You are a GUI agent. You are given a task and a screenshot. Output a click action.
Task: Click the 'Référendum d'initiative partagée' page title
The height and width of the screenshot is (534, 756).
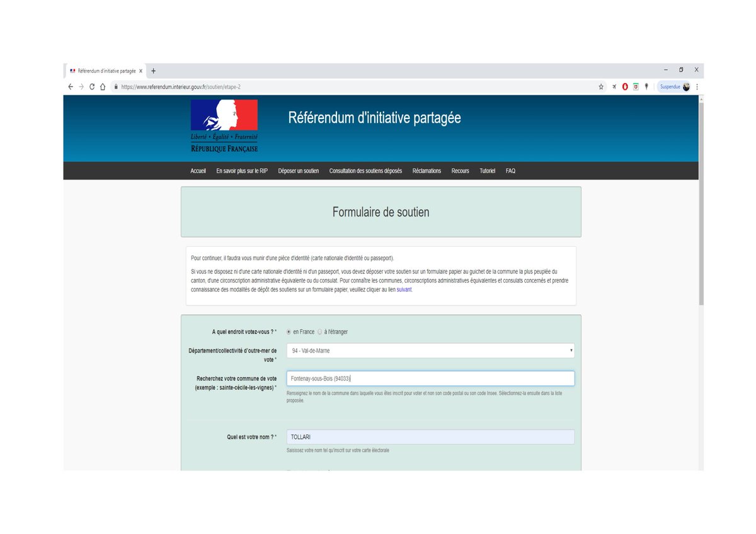pyautogui.click(x=374, y=118)
